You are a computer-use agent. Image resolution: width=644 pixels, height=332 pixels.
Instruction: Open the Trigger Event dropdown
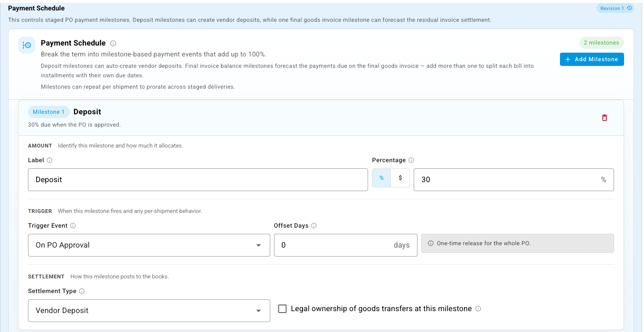click(149, 245)
